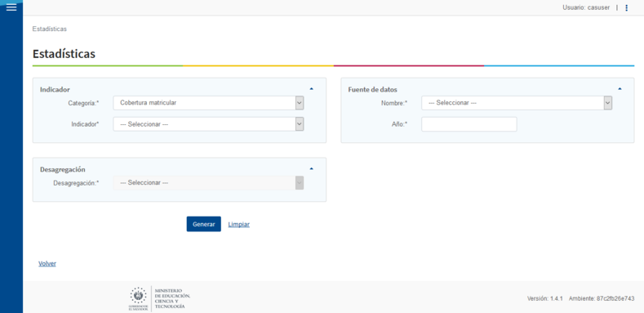The height and width of the screenshot is (313, 644).
Task: Click the Ministerio de Educación logo
Action: [160, 298]
